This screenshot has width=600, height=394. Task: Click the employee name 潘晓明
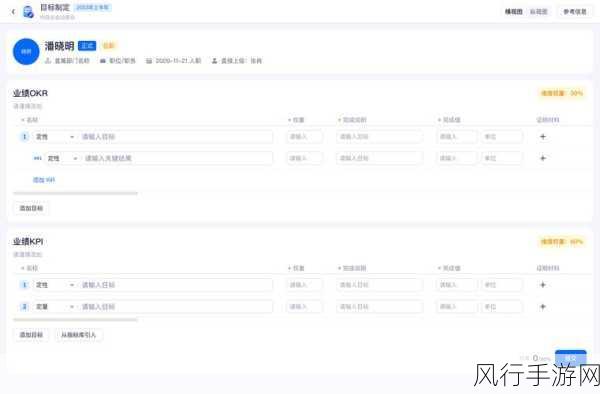coord(59,46)
